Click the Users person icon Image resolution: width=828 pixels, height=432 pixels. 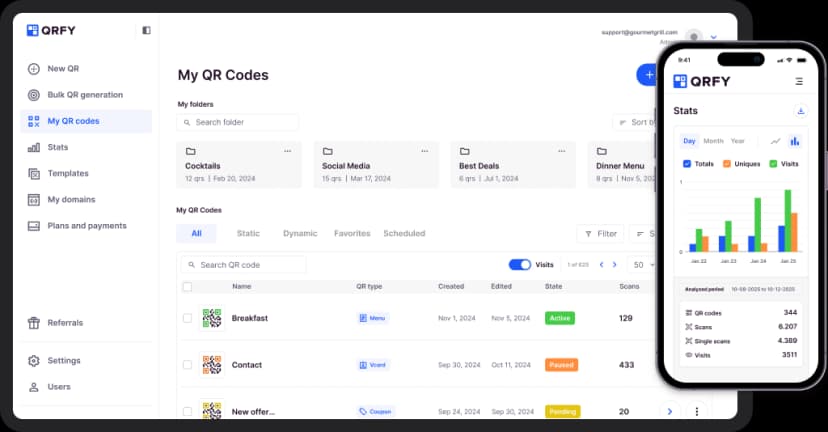(x=34, y=387)
